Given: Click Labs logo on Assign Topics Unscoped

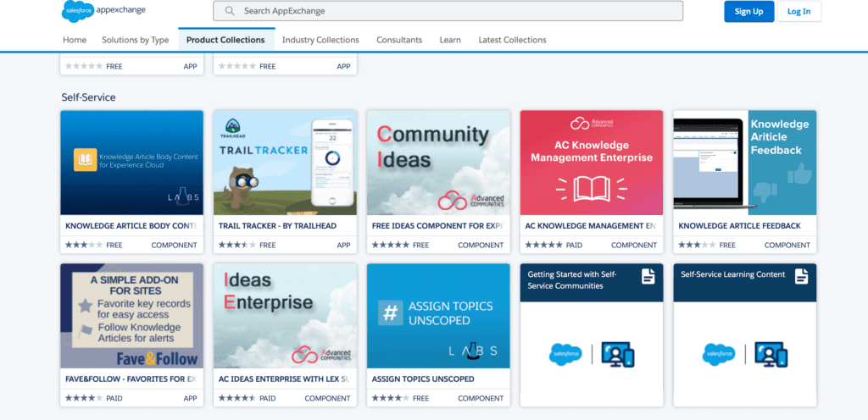Looking at the screenshot, I should [473, 351].
